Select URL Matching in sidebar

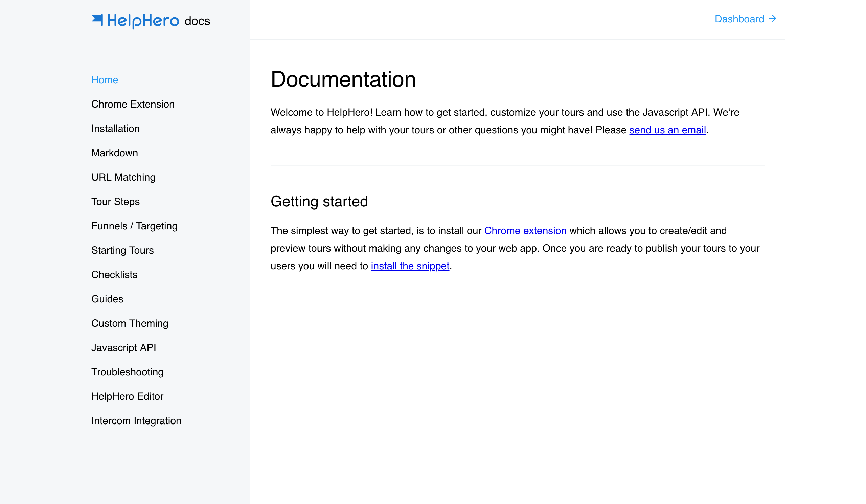[123, 177]
